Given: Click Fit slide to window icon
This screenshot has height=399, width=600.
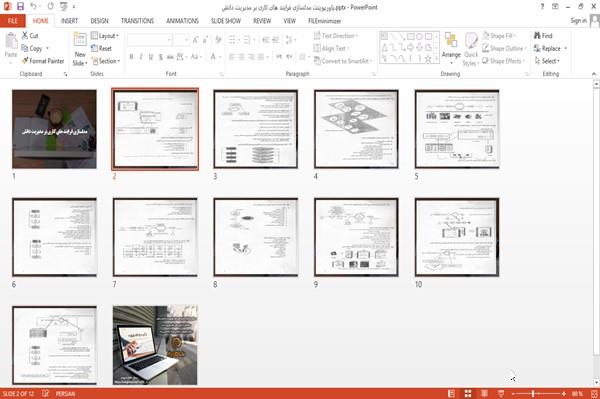Looking at the screenshot, I should tap(593, 394).
